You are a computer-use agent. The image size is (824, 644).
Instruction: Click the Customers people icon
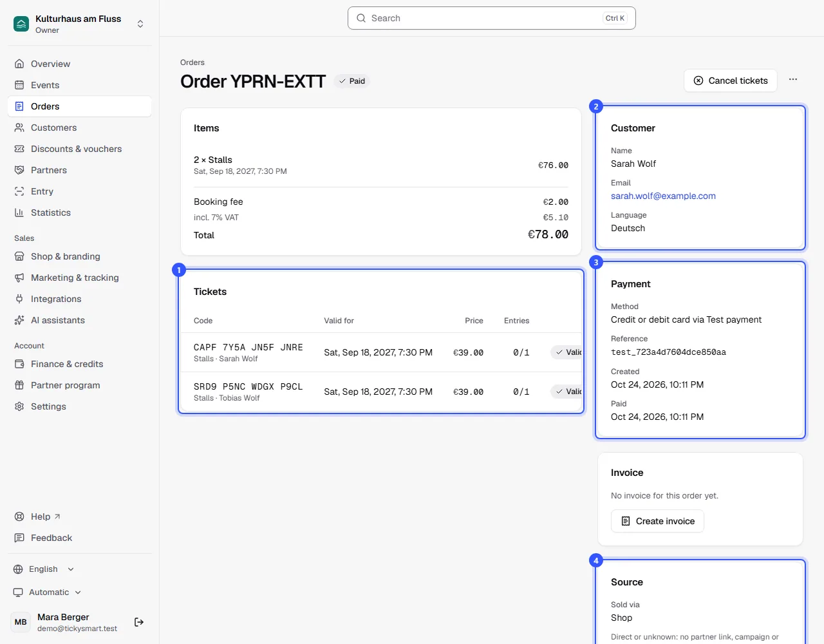[19, 128]
